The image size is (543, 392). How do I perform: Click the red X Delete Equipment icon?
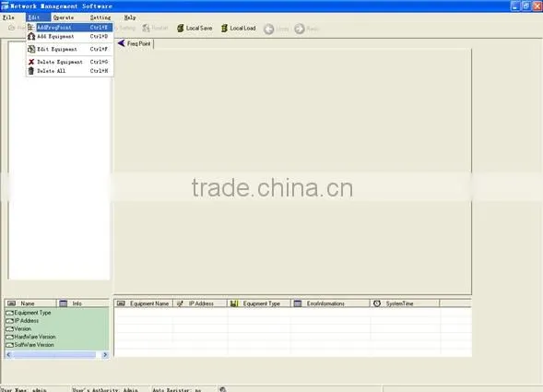pyautogui.click(x=31, y=62)
